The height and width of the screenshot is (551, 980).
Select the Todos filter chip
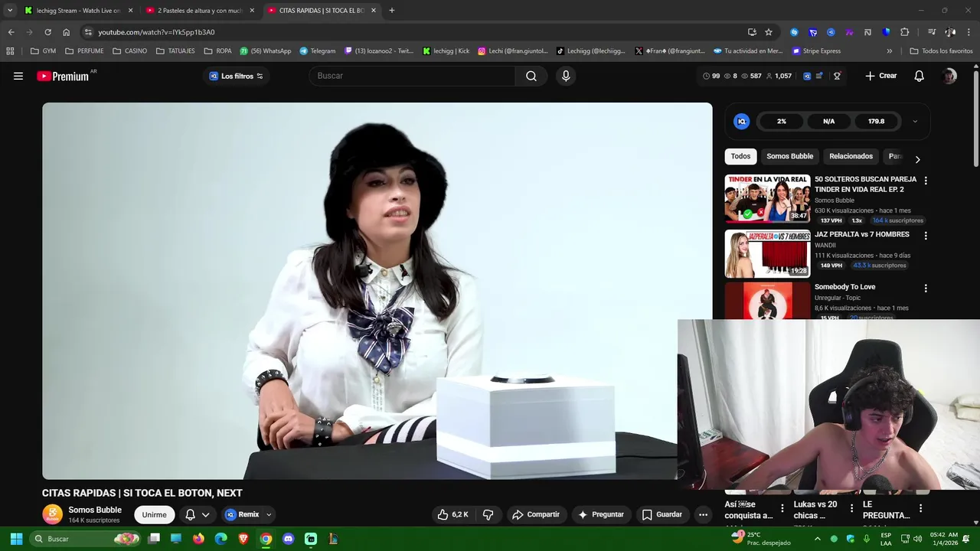(x=740, y=156)
